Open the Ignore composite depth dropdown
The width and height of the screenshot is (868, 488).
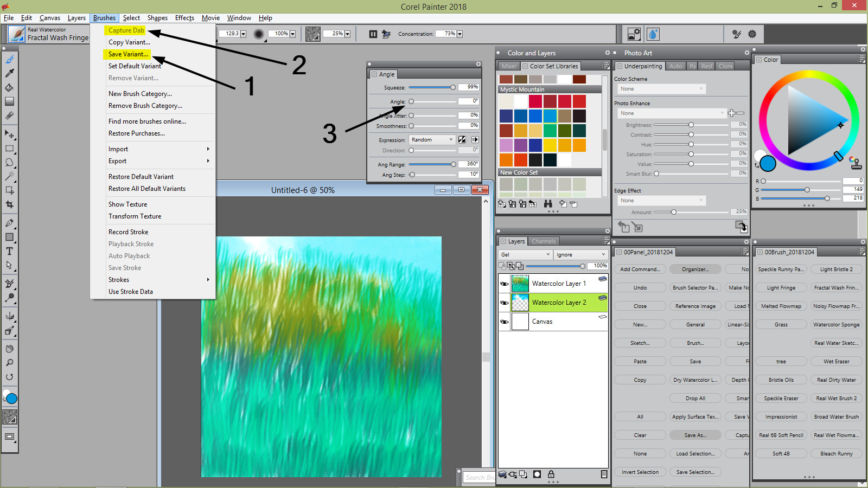pyautogui.click(x=580, y=254)
